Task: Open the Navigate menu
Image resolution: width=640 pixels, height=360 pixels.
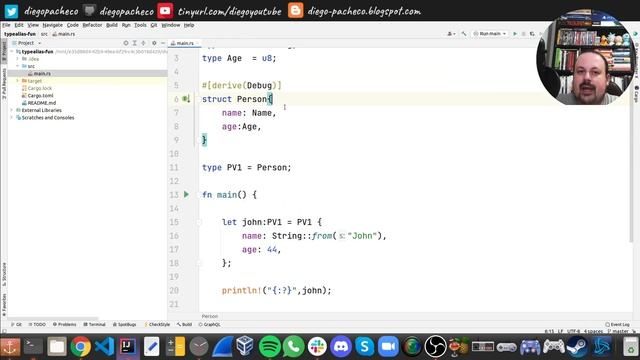Action: [53, 25]
